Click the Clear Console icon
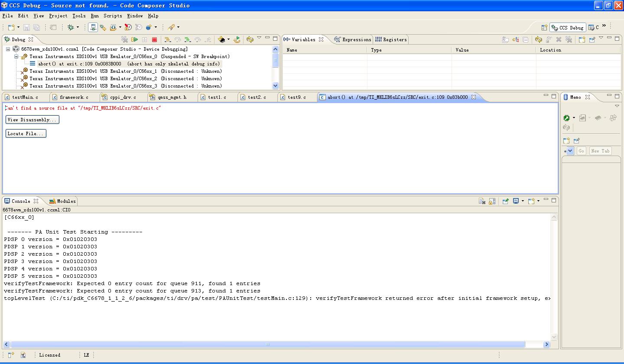This screenshot has width=624, height=364. (482, 201)
